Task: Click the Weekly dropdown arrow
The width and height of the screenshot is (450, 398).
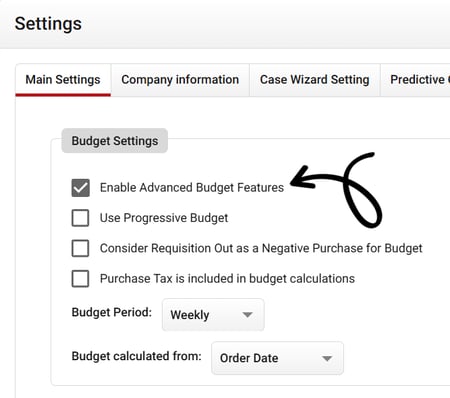Action: 247,315
